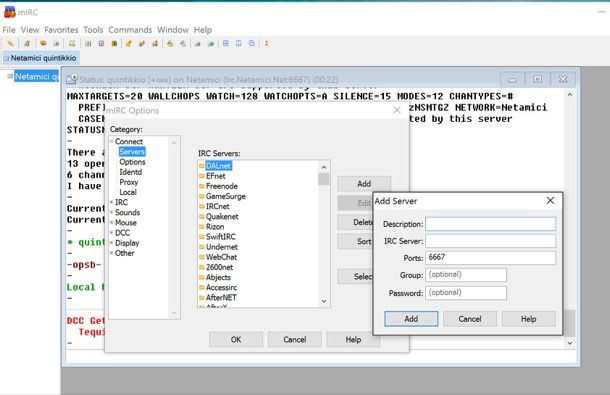Click the EFnet folder icon in the server list
610x395 pixels.
pos(202,176)
